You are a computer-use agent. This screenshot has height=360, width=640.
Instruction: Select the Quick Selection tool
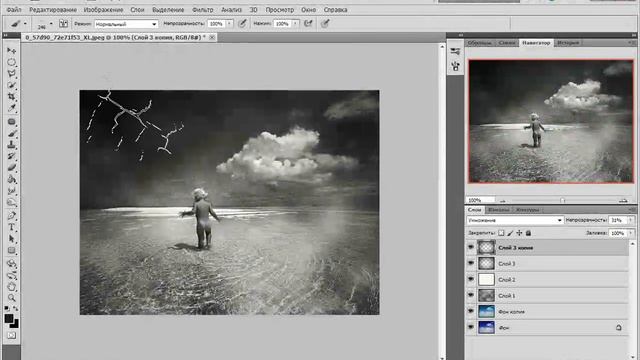click(x=11, y=85)
